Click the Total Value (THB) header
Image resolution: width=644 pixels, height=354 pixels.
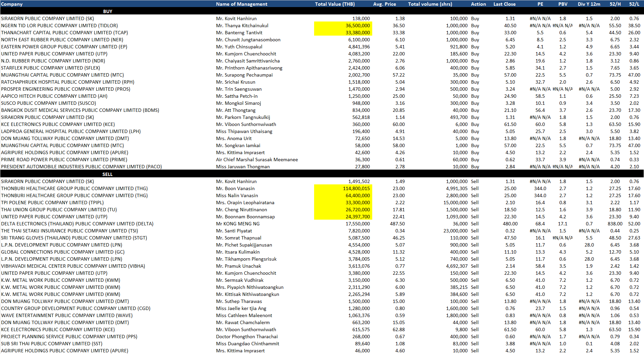[335, 4]
